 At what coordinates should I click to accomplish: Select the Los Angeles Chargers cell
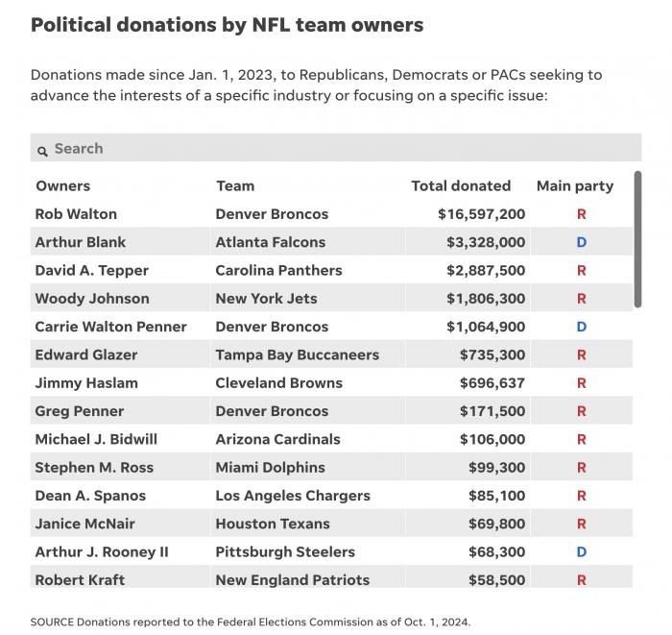(293, 496)
